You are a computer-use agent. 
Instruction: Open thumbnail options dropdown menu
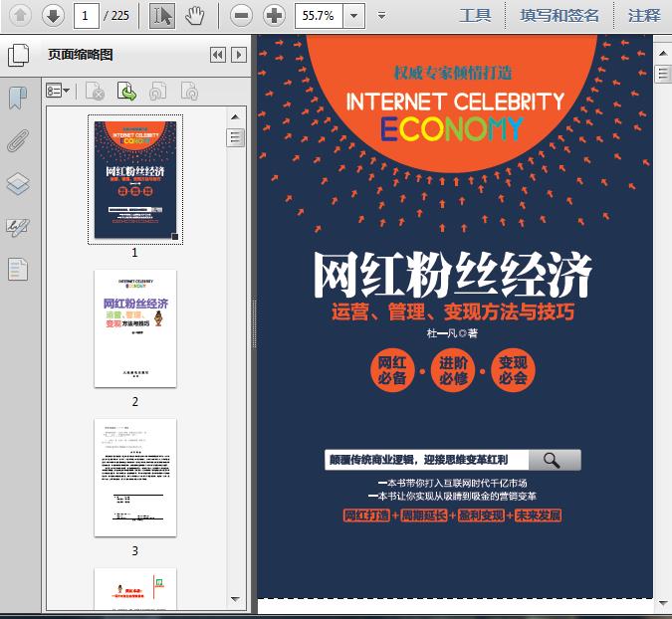[58, 91]
